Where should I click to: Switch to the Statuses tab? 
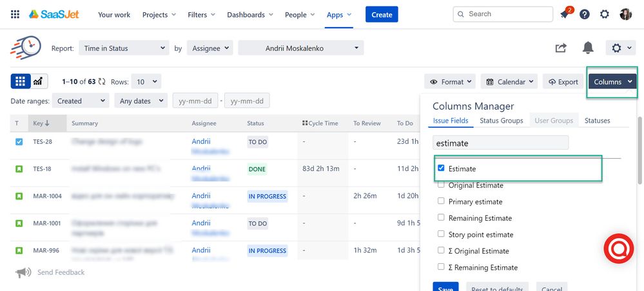(597, 121)
